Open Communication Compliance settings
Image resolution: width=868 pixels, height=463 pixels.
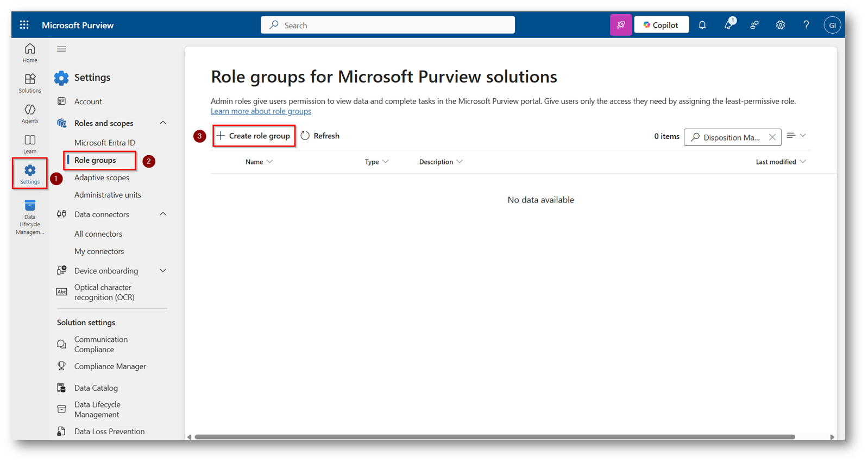pyautogui.click(x=101, y=344)
